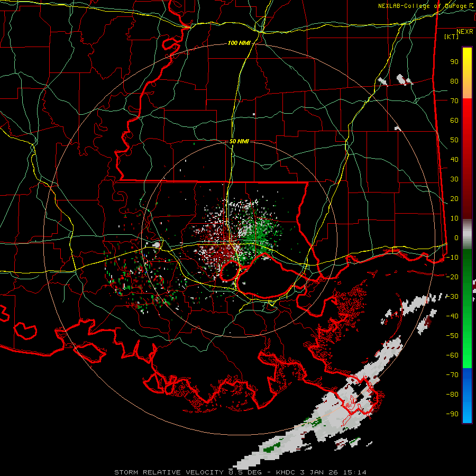
Task: Click the green segment of the velocity color bar
Action: (467, 309)
